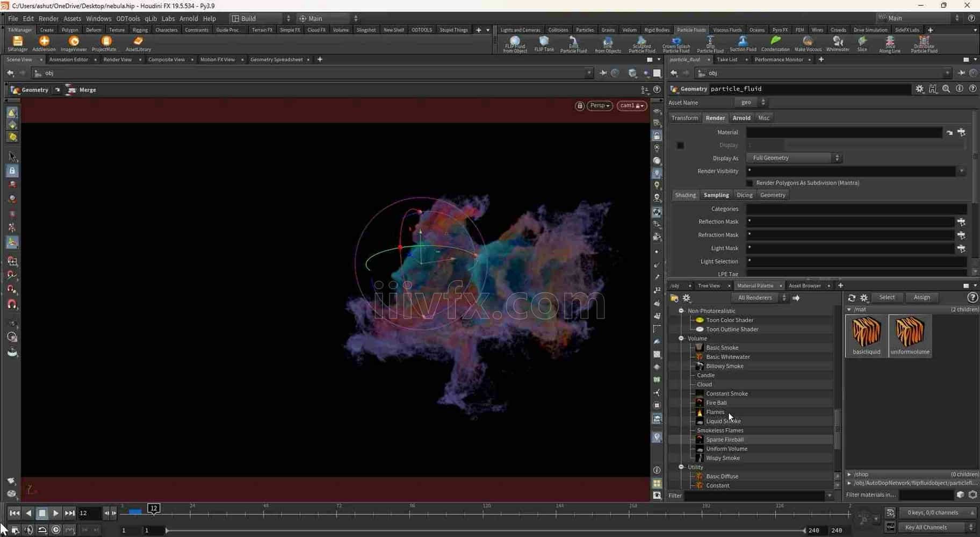This screenshot has width=980, height=537.
Task: Select the Make Viscous tool
Action: tap(808, 44)
